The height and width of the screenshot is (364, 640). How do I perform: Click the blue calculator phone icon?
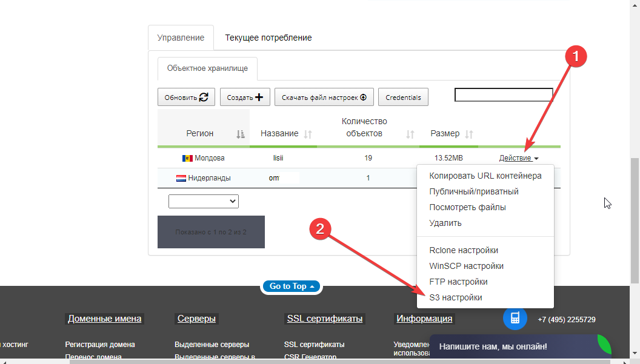pyautogui.click(x=515, y=318)
